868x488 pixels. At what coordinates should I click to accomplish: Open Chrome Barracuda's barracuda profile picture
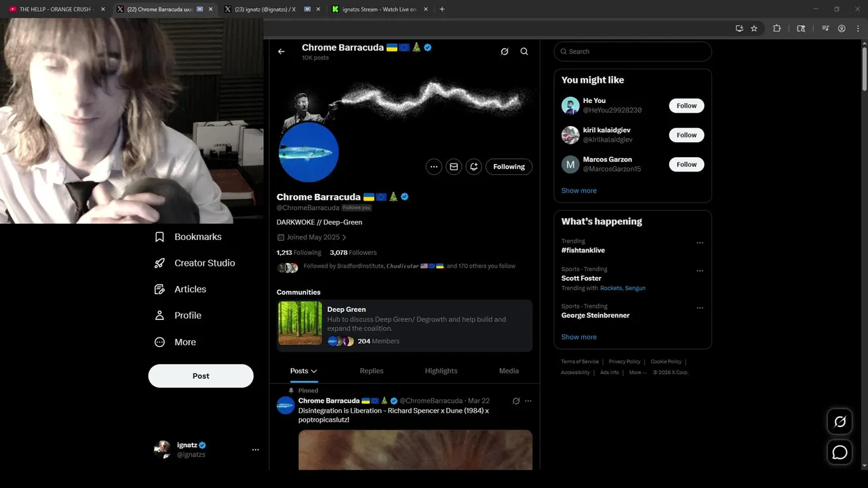click(x=309, y=152)
